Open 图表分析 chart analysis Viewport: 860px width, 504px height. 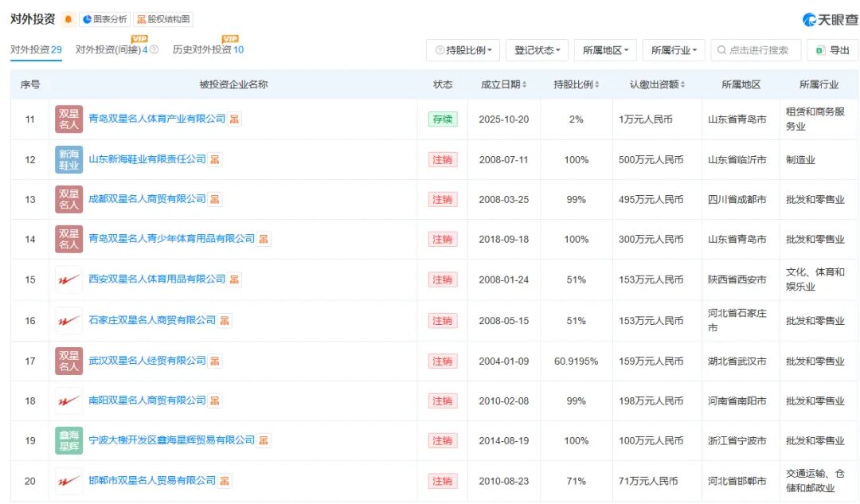pyautogui.click(x=104, y=19)
